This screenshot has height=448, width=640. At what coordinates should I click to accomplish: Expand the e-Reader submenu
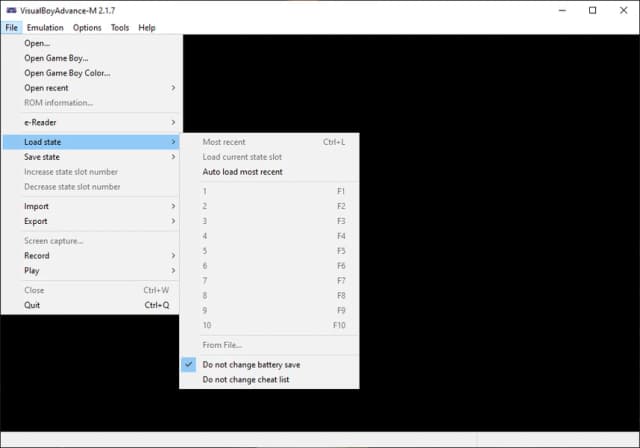pyautogui.click(x=91, y=122)
